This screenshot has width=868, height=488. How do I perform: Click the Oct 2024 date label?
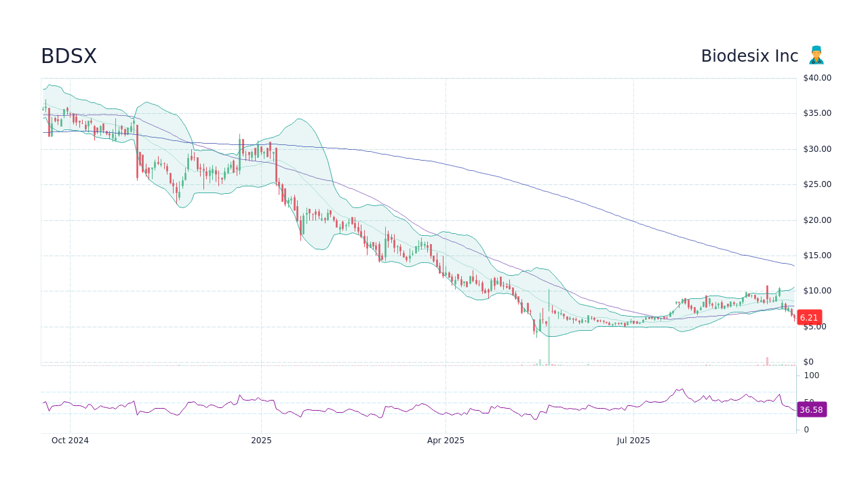point(70,441)
